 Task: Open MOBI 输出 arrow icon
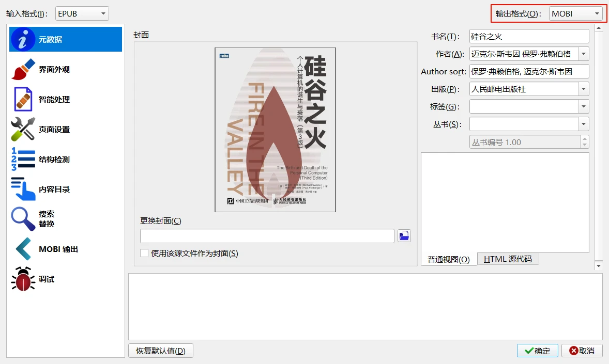pos(23,249)
